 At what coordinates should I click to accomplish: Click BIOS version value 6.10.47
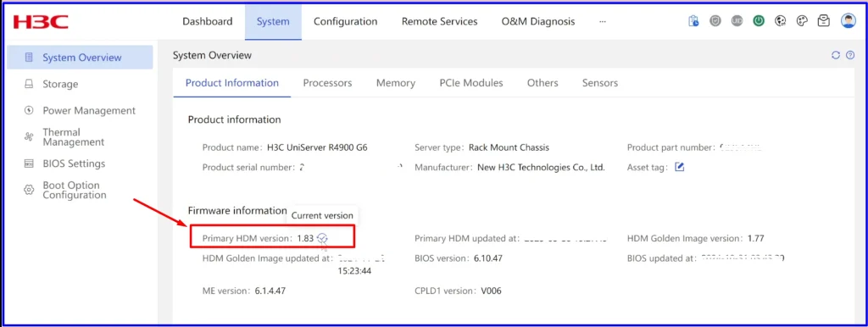[x=488, y=258]
